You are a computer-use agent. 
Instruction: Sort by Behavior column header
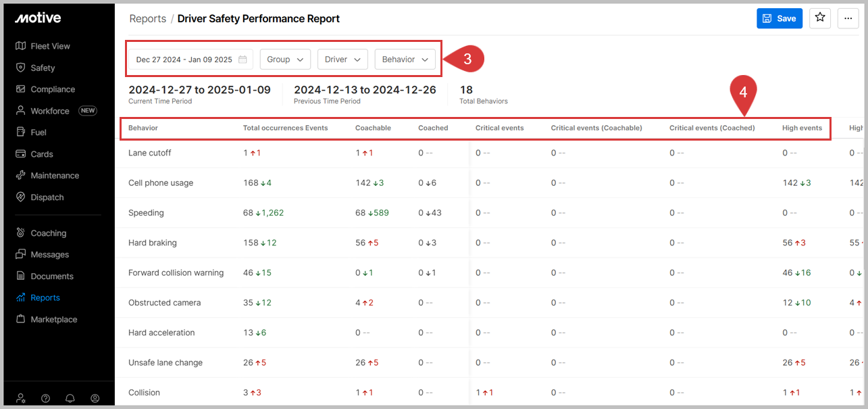coord(143,128)
